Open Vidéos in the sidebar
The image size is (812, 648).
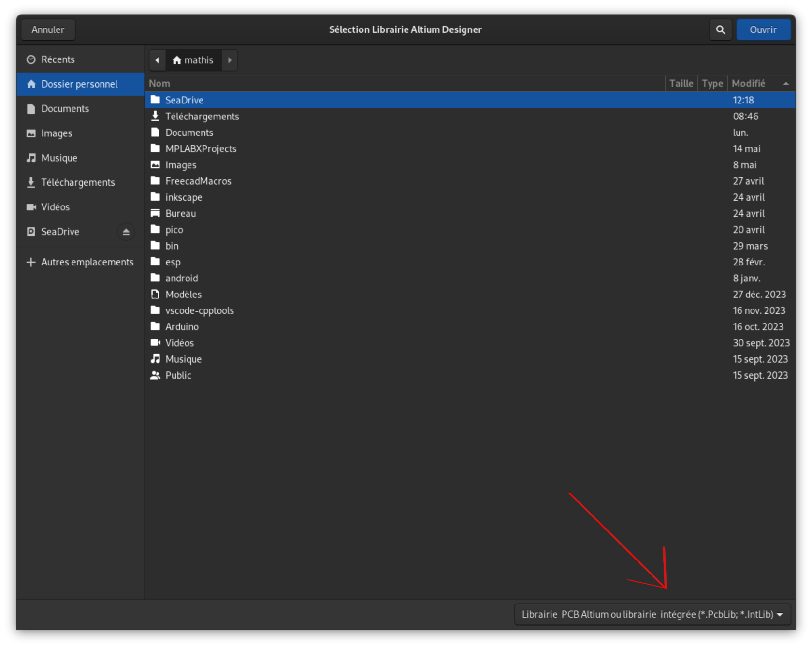pyautogui.click(x=80, y=207)
